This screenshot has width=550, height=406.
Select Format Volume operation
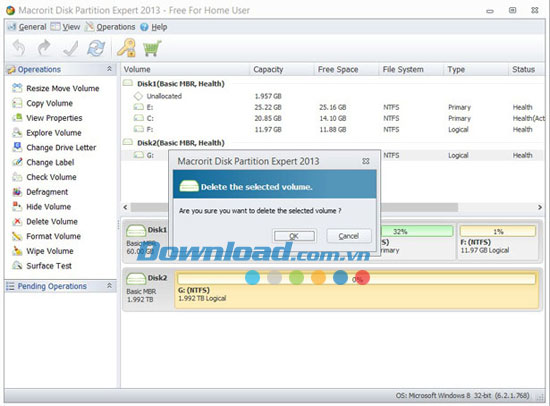pyautogui.click(x=46, y=236)
